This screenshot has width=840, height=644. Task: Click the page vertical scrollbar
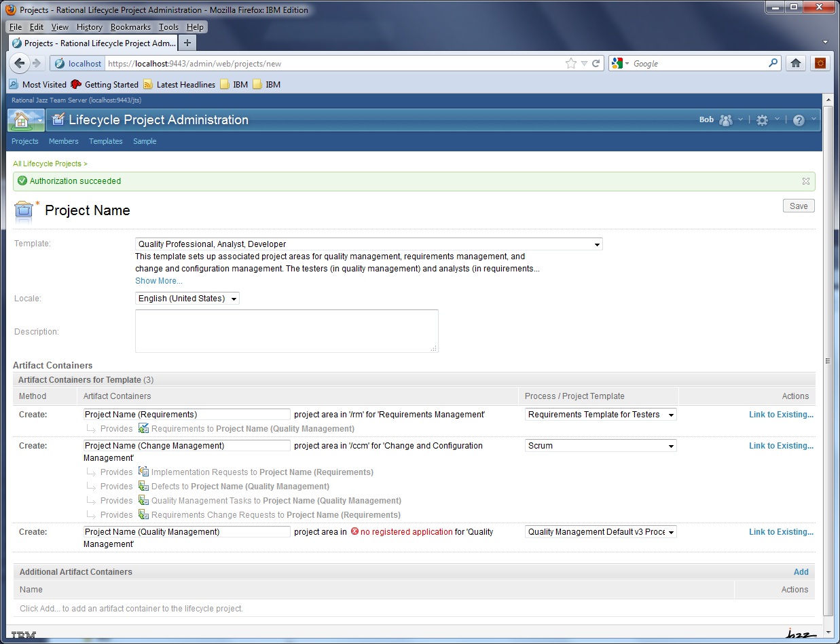pyautogui.click(x=828, y=360)
